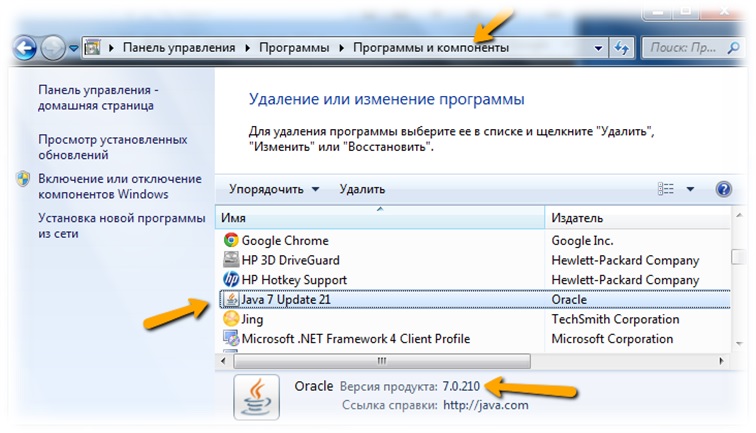Click product version value 7.0.210
The height and width of the screenshot is (433, 756).
pyautogui.click(x=461, y=386)
